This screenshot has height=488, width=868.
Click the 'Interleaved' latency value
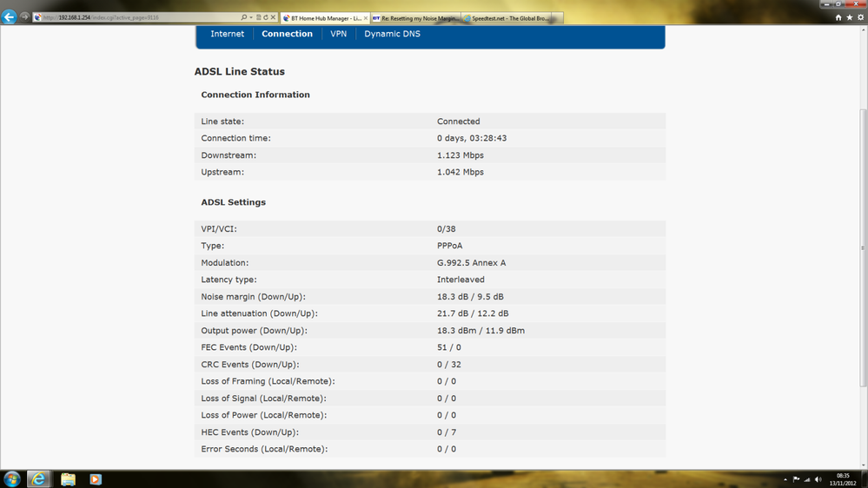461,280
